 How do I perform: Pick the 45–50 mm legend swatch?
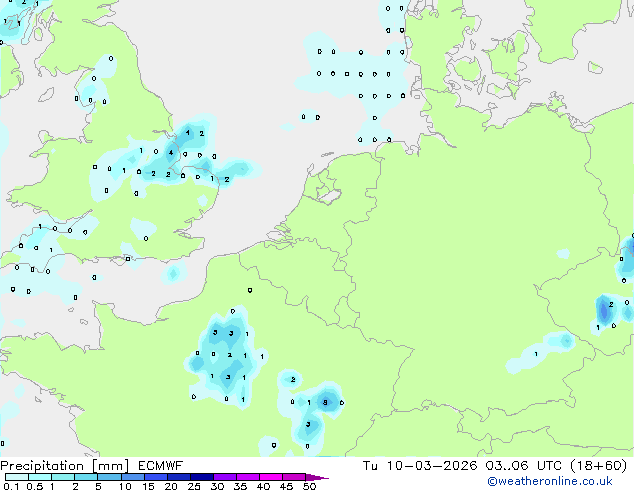[x=294, y=477]
